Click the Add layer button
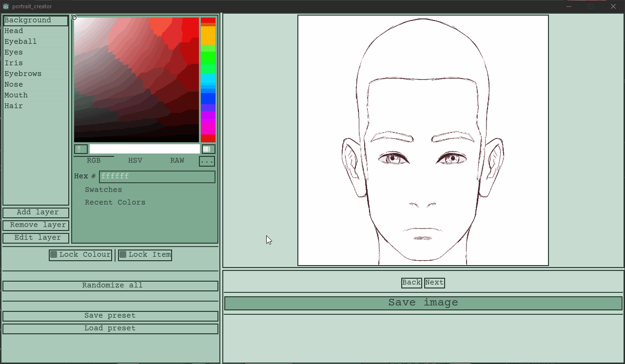This screenshot has width=625, height=364. click(x=36, y=212)
